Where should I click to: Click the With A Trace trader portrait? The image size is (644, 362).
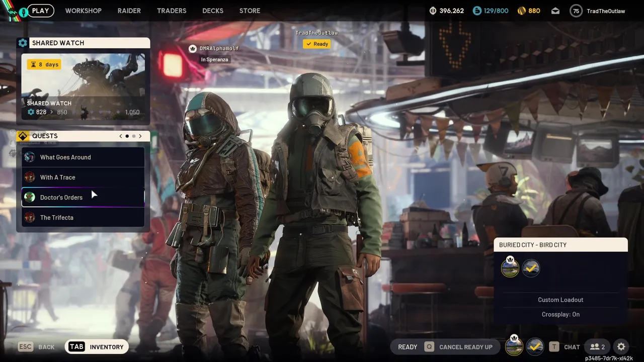pos(30,177)
